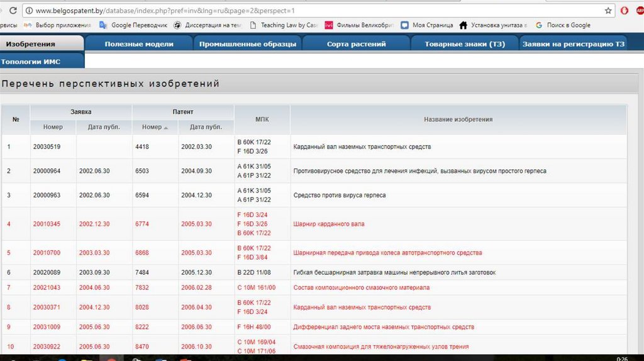Open the ABP adblock extension icon
The image size is (644, 361).
pyautogui.click(x=640, y=11)
